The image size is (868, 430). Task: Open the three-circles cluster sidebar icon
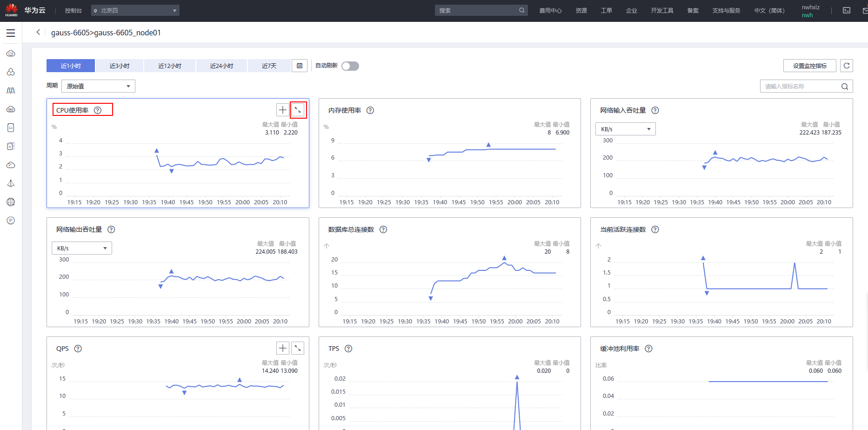click(x=11, y=72)
